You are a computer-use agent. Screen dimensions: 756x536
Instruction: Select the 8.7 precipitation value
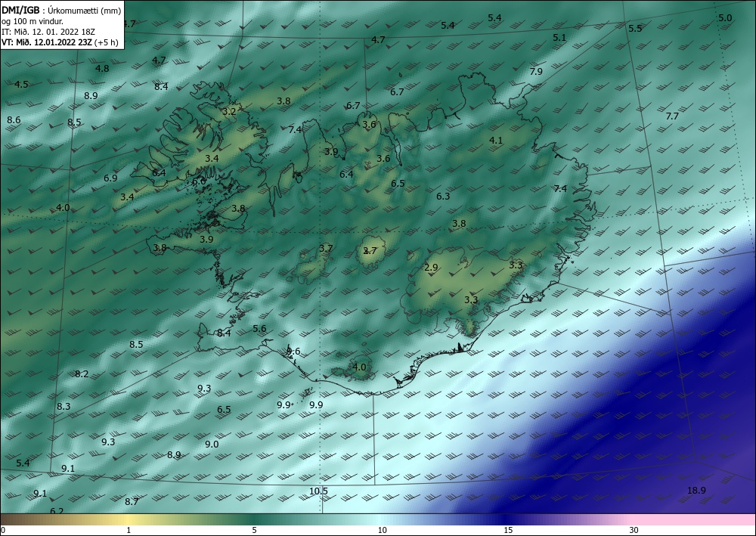pos(132,502)
